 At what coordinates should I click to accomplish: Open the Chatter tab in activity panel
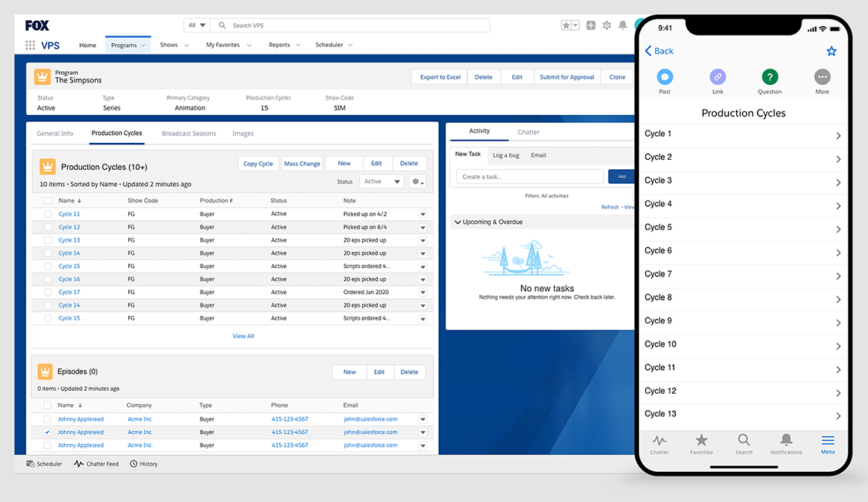pyautogui.click(x=529, y=132)
